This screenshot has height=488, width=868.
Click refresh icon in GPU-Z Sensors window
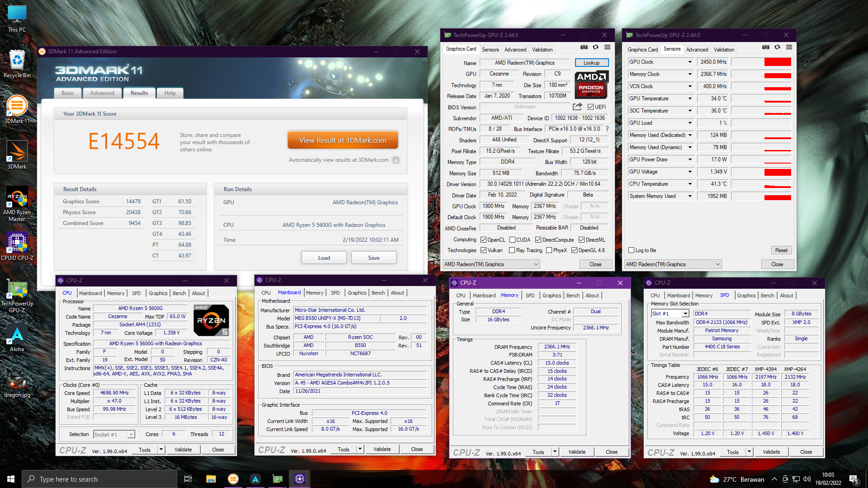778,47
